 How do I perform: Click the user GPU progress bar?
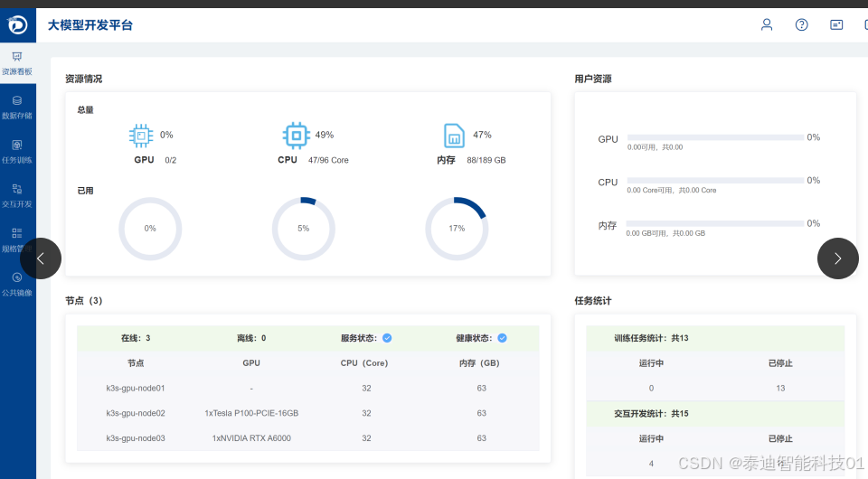(x=715, y=137)
